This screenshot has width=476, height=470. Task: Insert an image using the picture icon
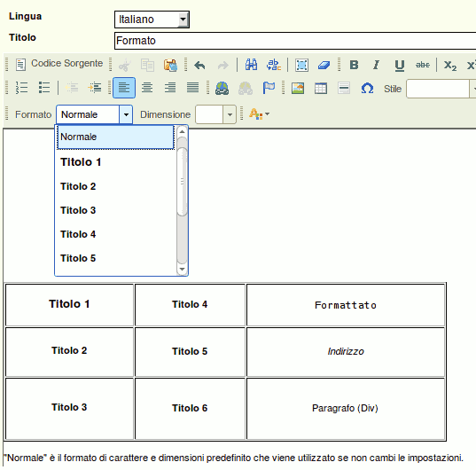click(x=298, y=89)
